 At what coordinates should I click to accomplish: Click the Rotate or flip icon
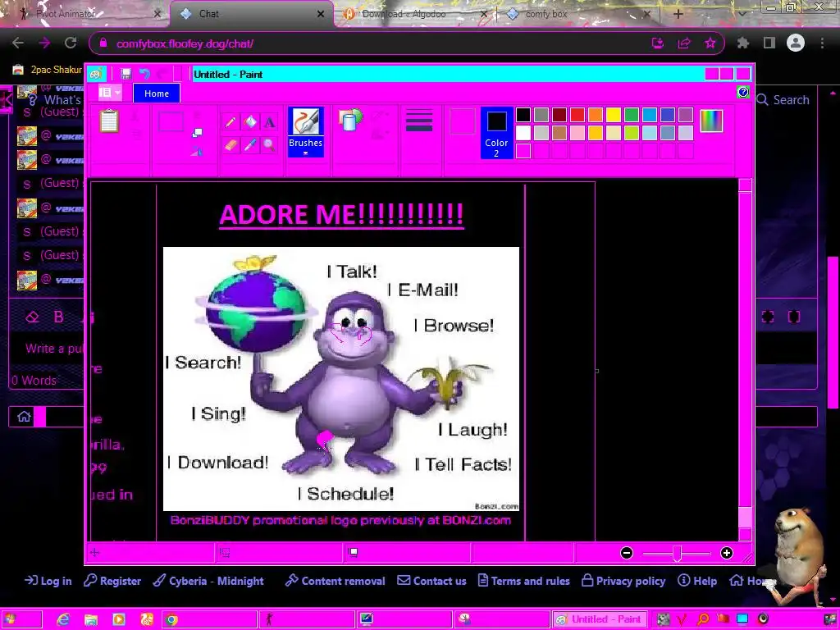tap(197, 152)
